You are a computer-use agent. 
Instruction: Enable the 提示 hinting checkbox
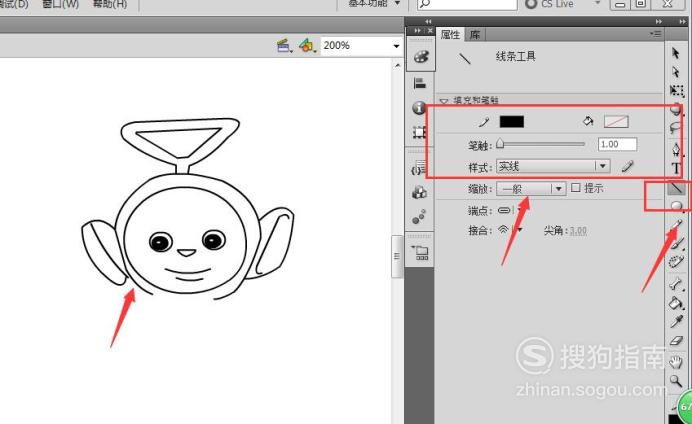[x=575, y=188]
